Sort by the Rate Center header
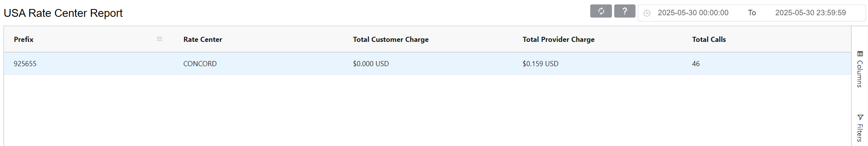The image size is (868, 146). [x=203, y=40]
